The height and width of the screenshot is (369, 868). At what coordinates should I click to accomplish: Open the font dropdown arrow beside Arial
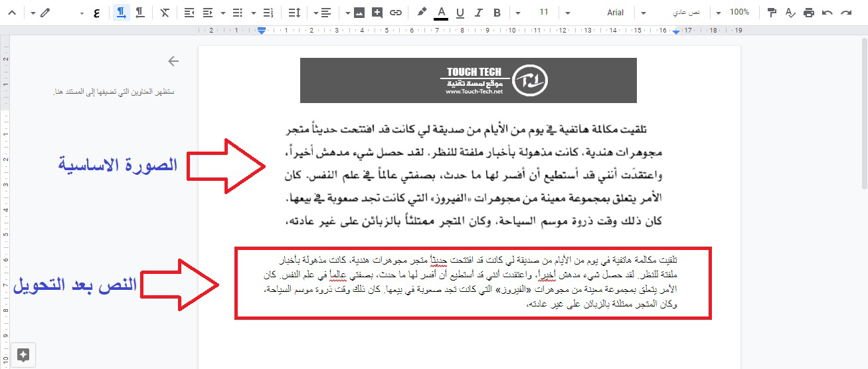[x=567, y=13]
